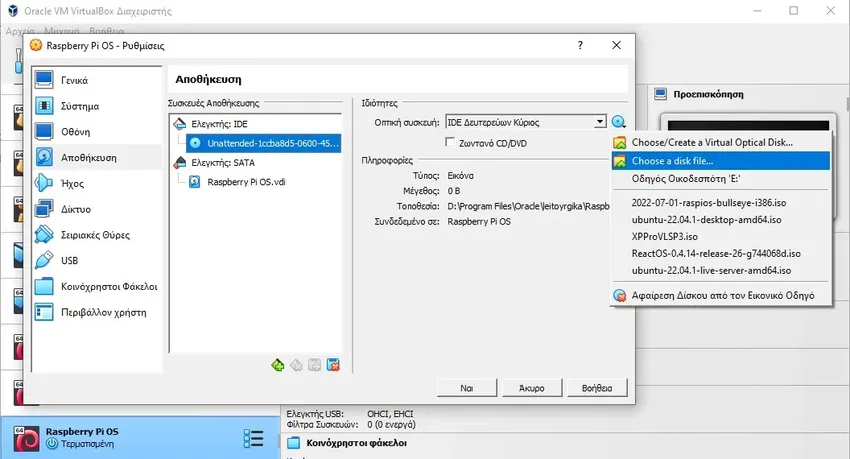Close the Raspberry Pi OS settings dialog
Screen dimensions: 850x459
coord(616,45)
